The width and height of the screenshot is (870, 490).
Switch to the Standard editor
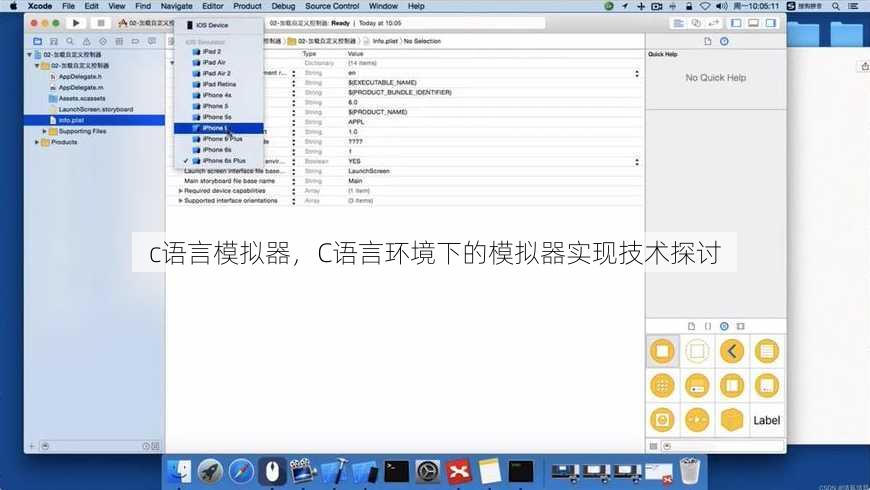coord(678,23)
